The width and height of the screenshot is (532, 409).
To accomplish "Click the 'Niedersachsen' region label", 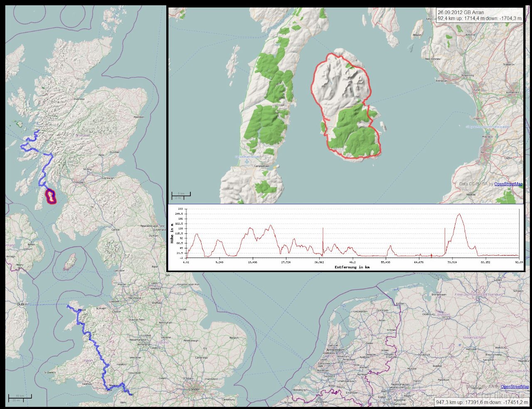I will tap(474, 337).
